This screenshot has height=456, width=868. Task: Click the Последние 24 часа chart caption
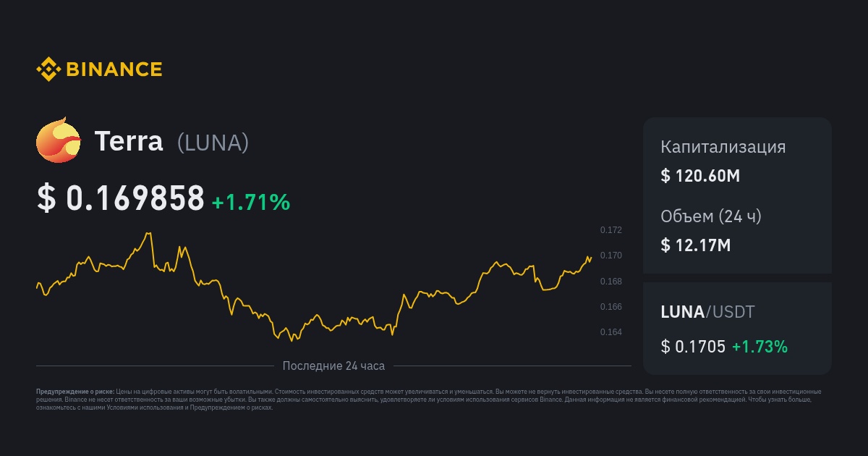coord(333,366)
